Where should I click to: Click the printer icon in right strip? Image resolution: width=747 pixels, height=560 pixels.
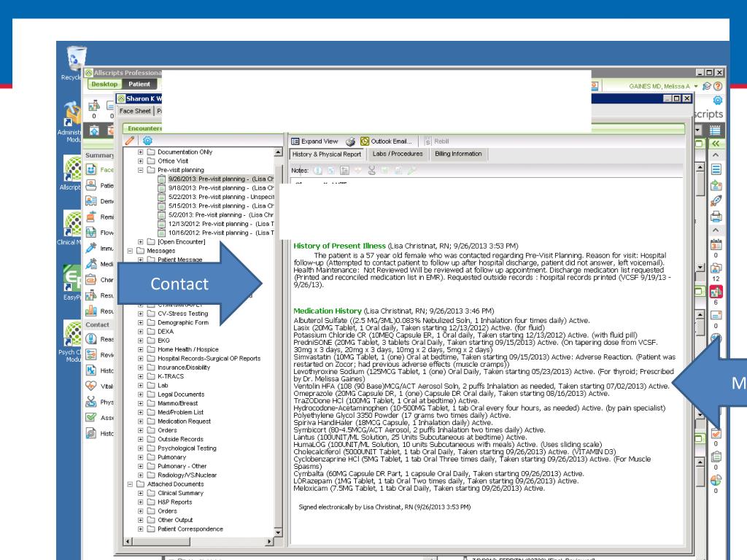coord(716,217)
